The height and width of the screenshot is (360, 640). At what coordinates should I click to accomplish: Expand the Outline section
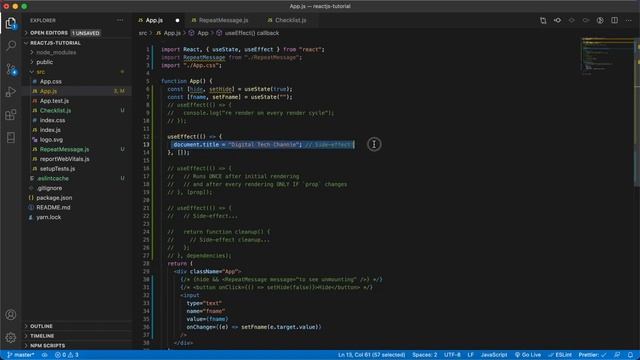(x=41, y=326)
